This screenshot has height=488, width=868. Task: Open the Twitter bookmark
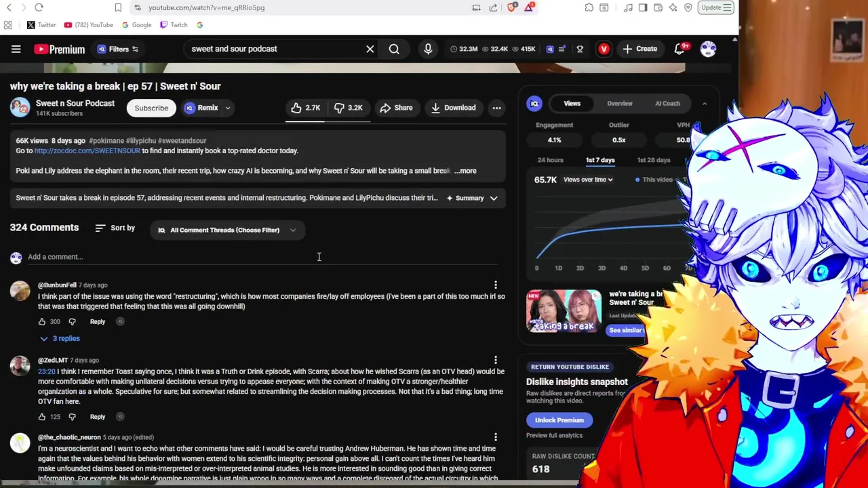[x=41, y=25]
